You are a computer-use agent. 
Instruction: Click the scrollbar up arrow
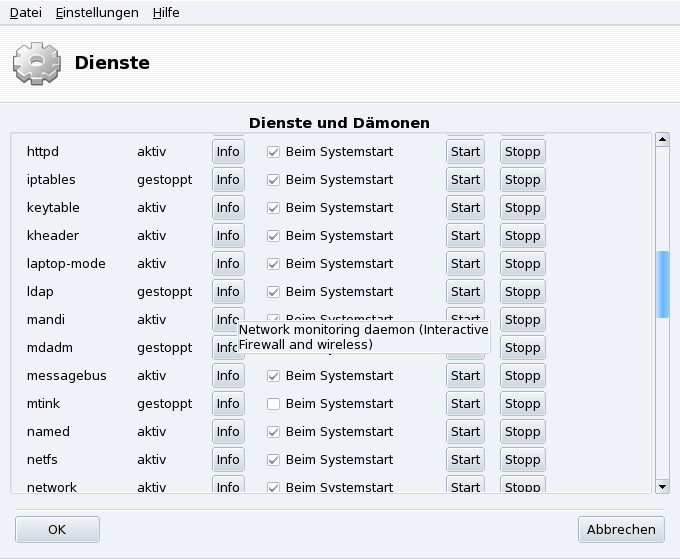[662, 140]
